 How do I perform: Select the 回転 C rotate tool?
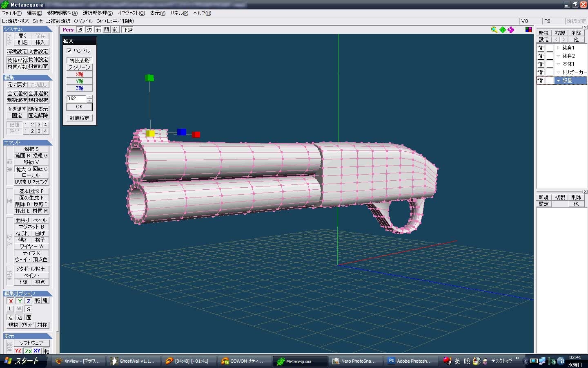[40, 169]
